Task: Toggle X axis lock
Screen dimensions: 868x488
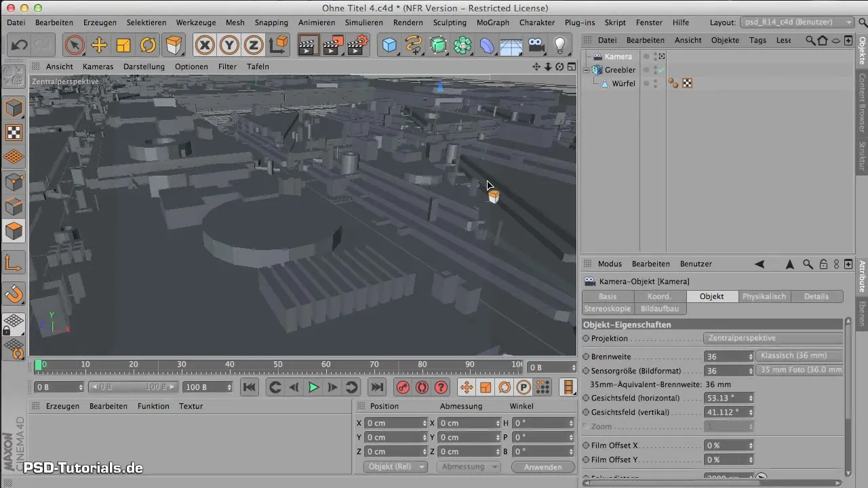Action: [205, 45]
